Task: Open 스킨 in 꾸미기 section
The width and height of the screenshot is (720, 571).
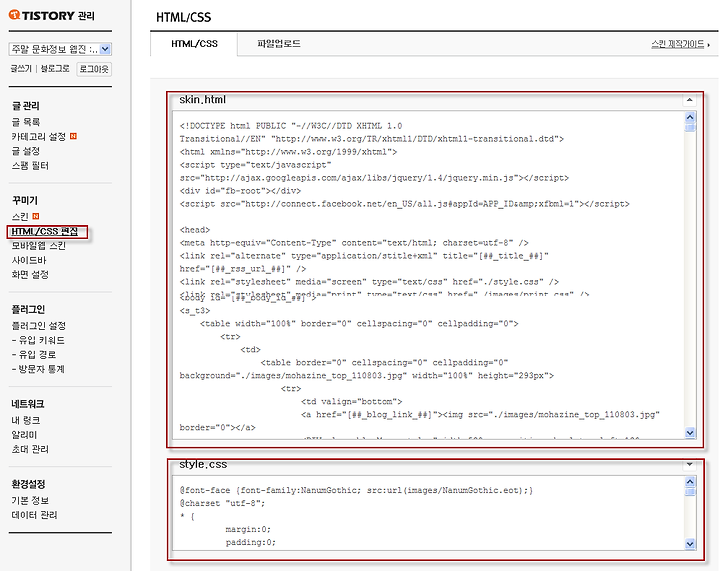Action: 20,217
